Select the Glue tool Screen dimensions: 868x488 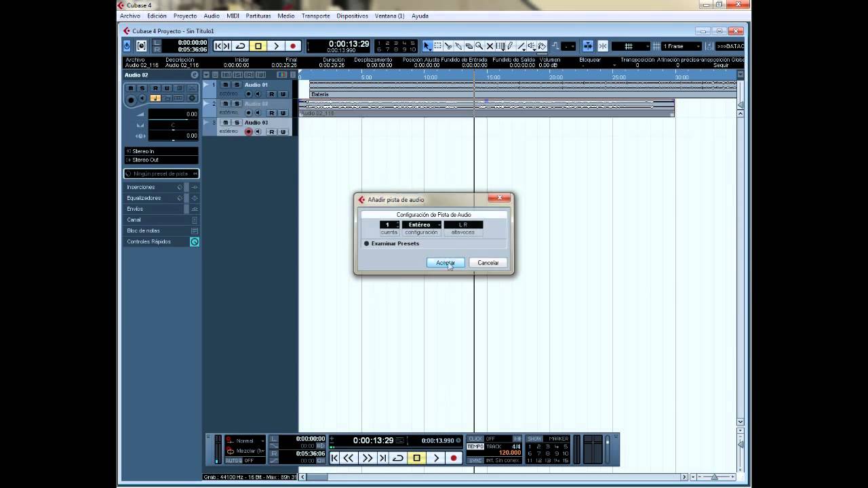pyautogui.click(x=458, y=46)
